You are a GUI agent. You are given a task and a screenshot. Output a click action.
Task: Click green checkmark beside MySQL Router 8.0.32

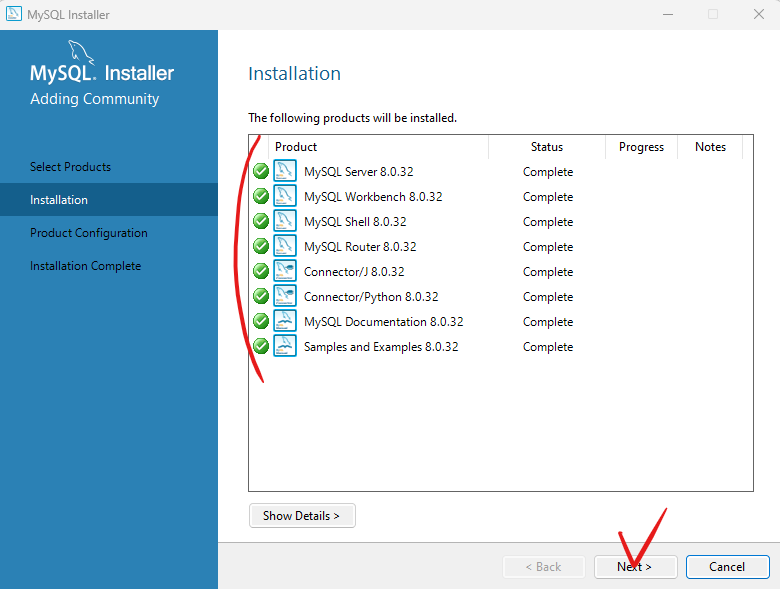(261, 246)
